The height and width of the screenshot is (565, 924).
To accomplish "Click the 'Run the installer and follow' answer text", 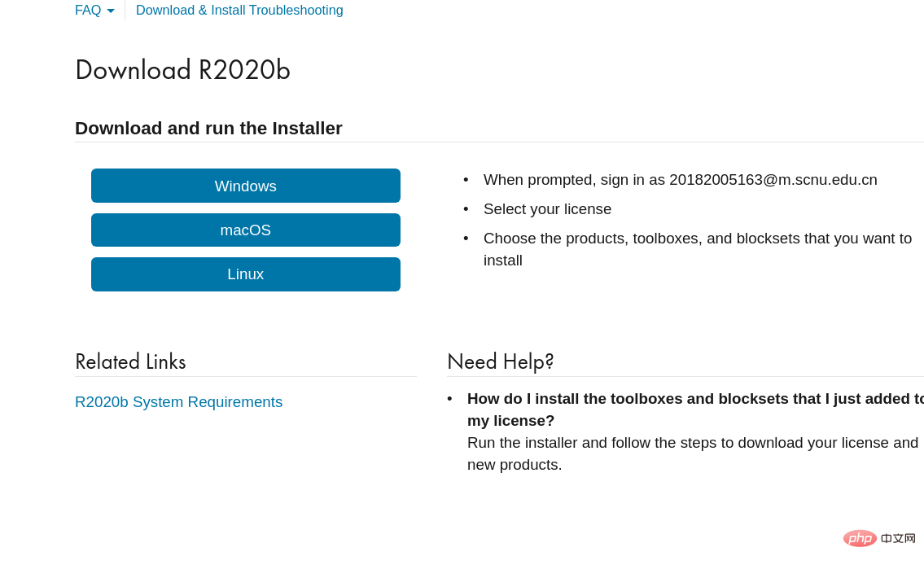I will pyautogui.click(x=692, y=443).
